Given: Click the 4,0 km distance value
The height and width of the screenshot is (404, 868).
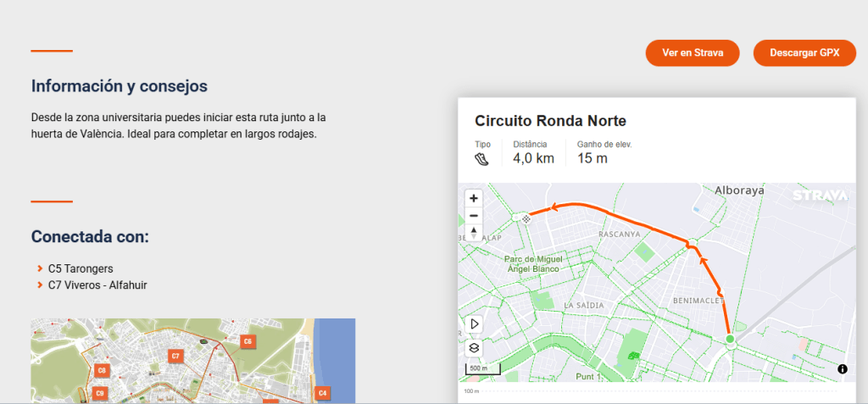Looking at the screenshot, I should click(533, 159).
